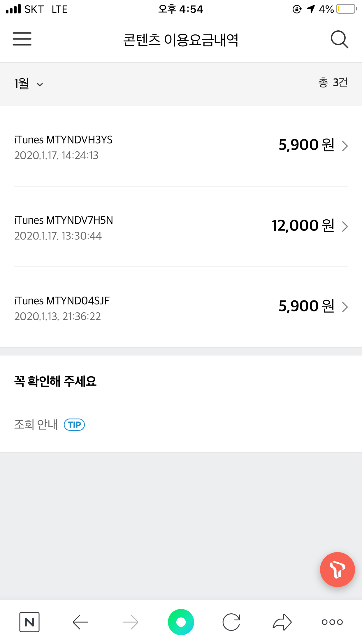Navigate back with the left arrow
The image size is (362, 644).
80,622
